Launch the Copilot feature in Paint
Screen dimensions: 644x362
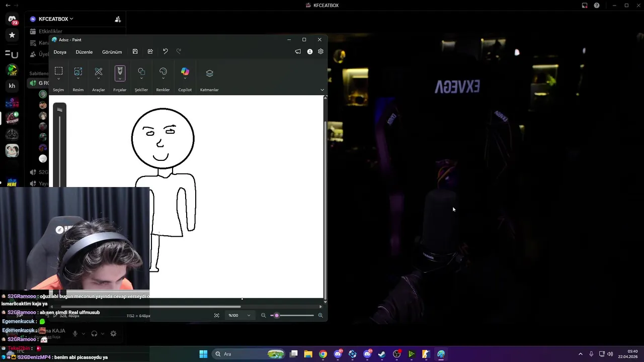(x=185, y=71)
